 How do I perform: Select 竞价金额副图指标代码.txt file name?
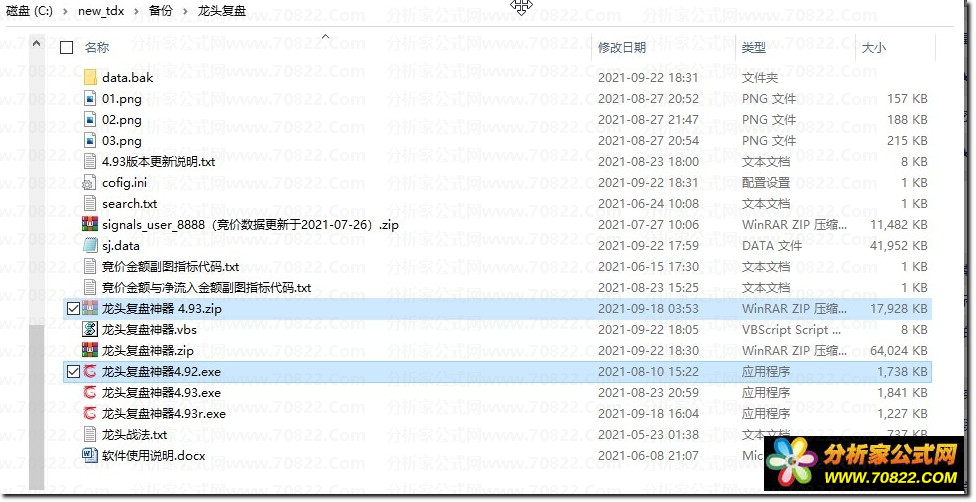click(x=171, y=267)
